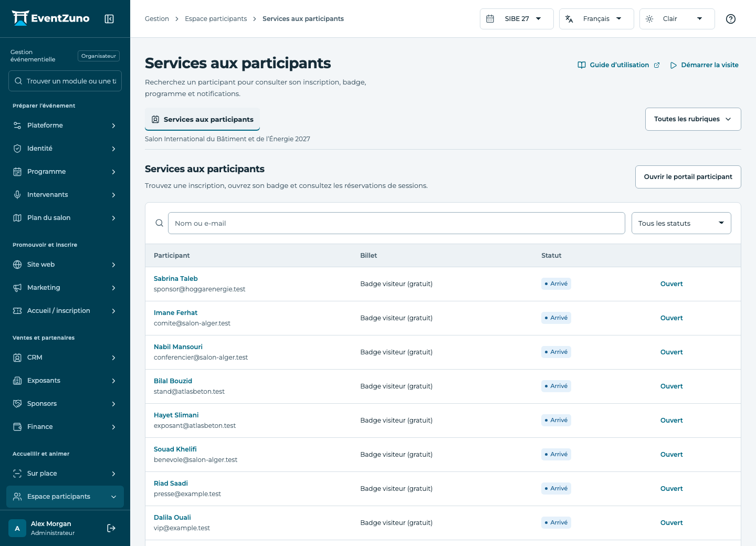The image size is (756, 546).
Task: Click the Marketing megaphone icon
Action: (x=17, y=288)
